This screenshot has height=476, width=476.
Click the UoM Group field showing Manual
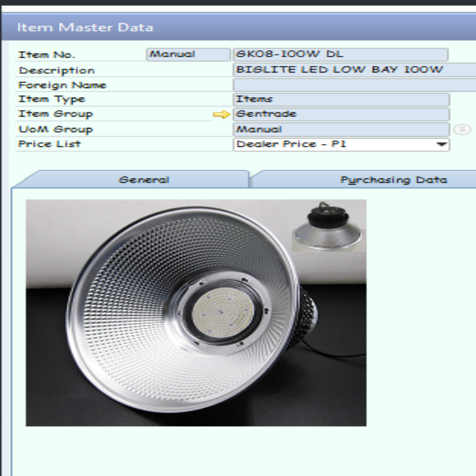tap(341, 129)
